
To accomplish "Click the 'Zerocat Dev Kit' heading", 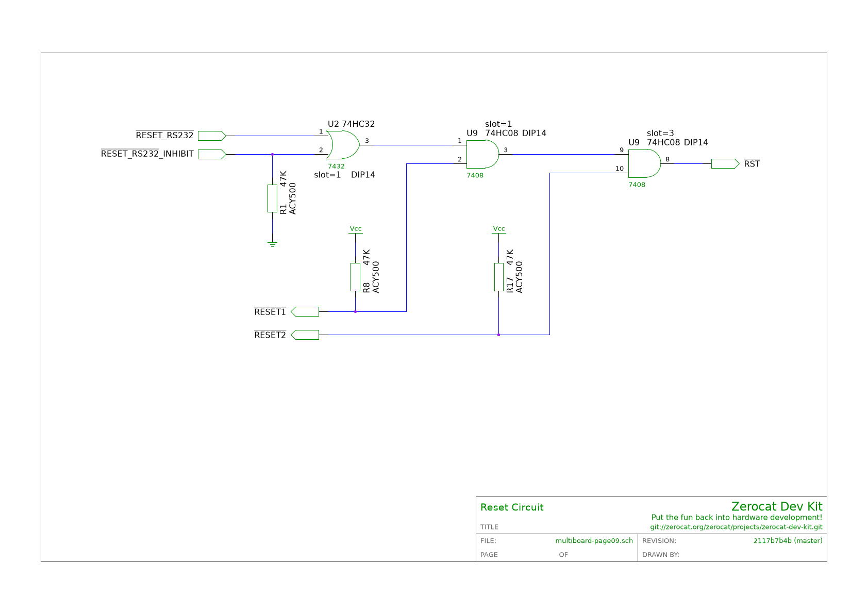I will (777, 506).
